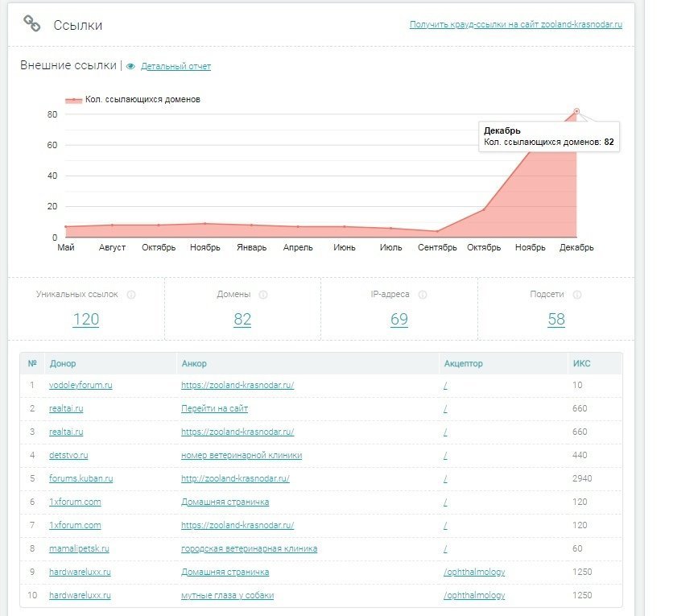The width and height of the screenshot is (698, 616).
Task: Open donor 1xforum.com in row 6
Action: [75, 502]
